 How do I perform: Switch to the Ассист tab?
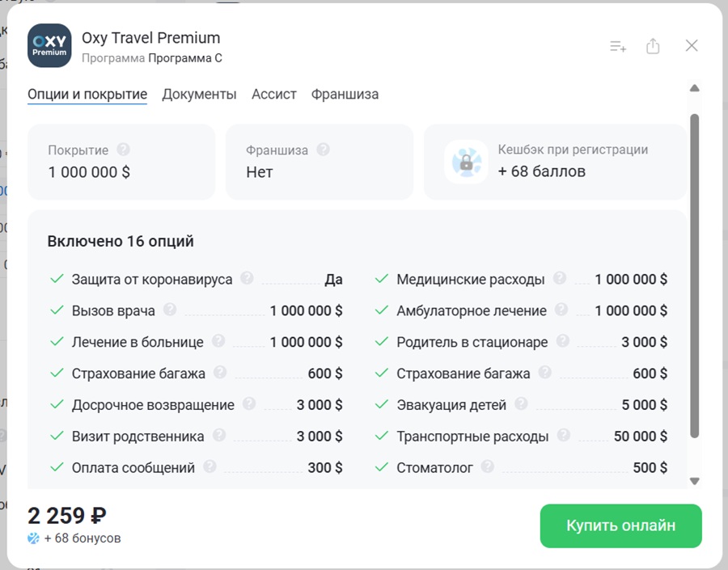point(274,95)
